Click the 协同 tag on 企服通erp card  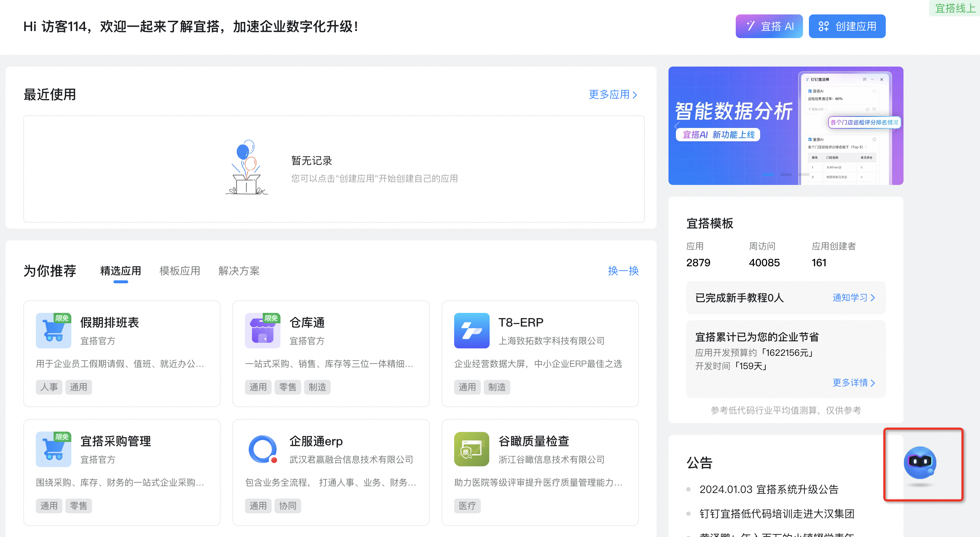[x=287, y=506]
